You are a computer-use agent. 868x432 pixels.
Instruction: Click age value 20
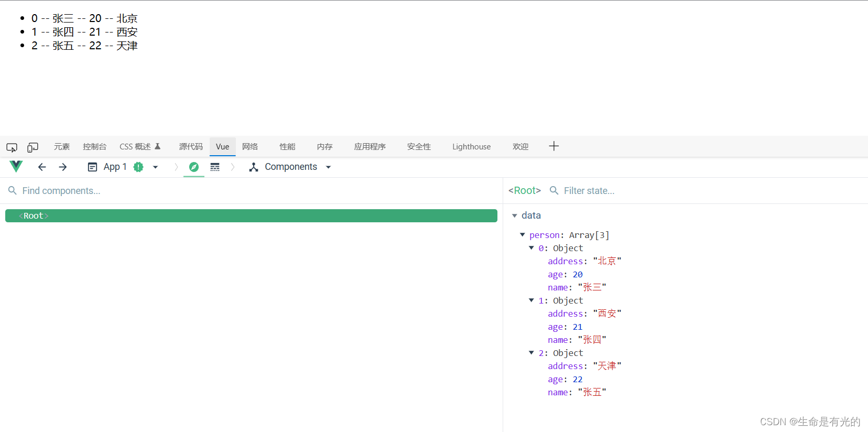coord(578,274)
